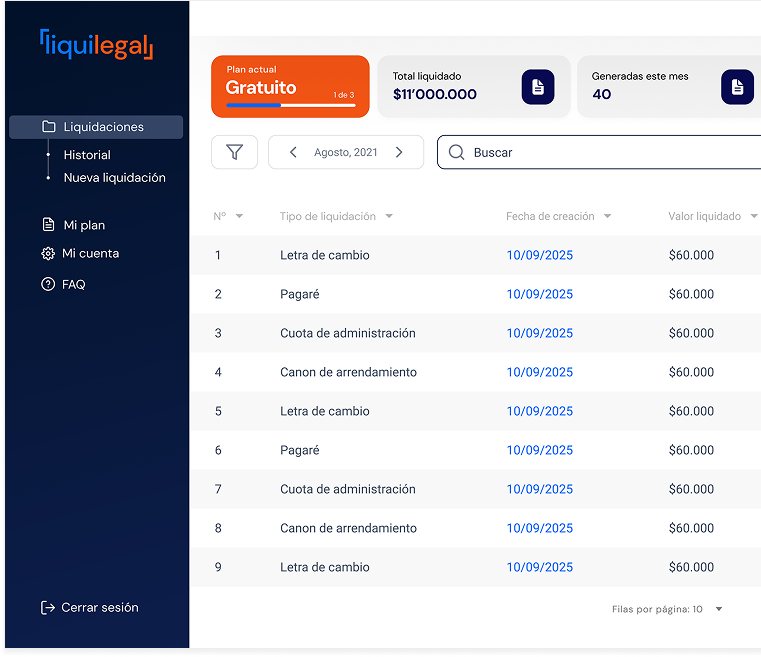Click the Valor liquidado header text
Screen dimensions: 761x657
pyautogui.click(x=704, y=216)
